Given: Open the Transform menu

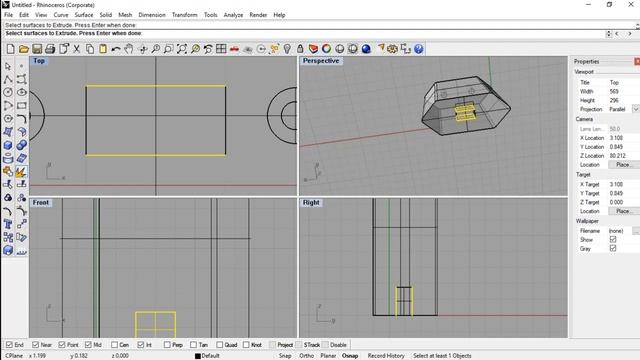Looking at the screenshot, I should tap(184, 15).
